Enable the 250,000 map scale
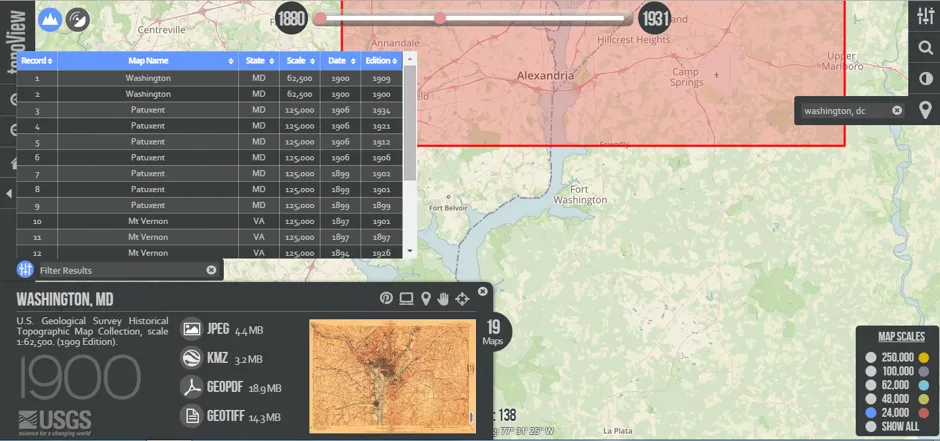Viewport: 940px width, 441px height. 870,357
